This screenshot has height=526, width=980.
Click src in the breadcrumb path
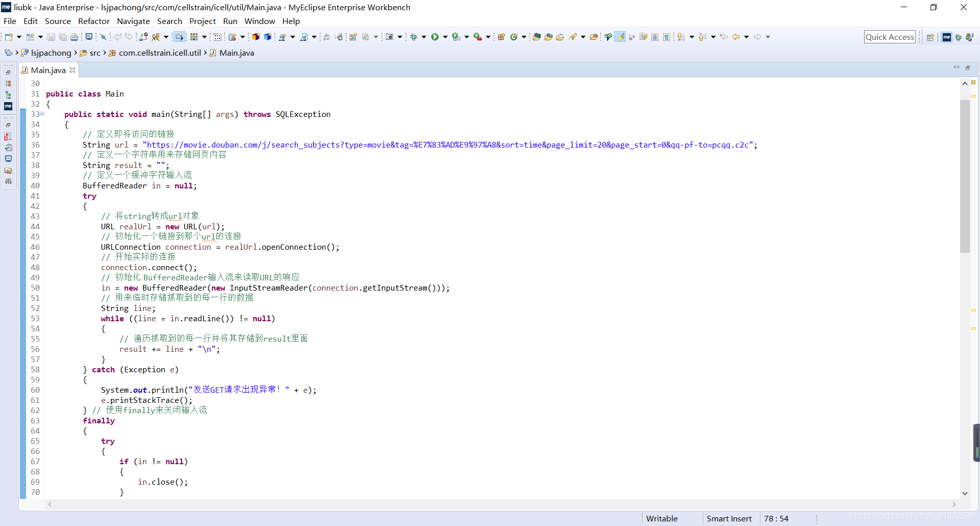coord(95,53)
